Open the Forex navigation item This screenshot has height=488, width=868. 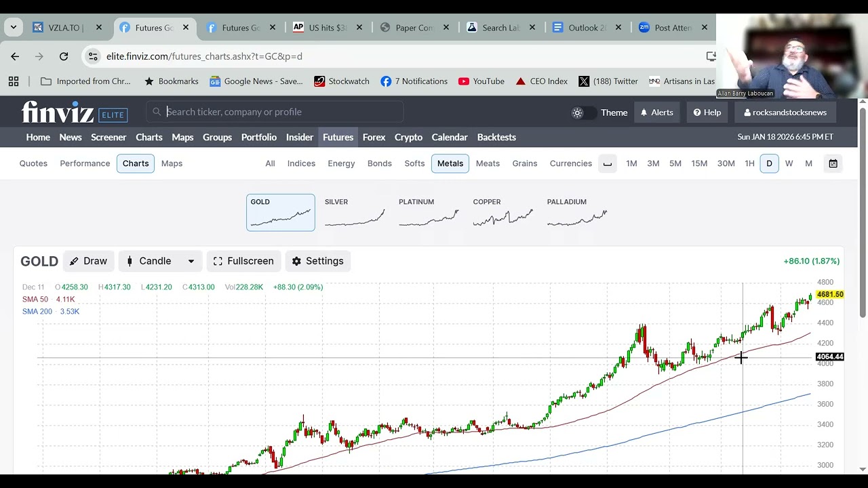point(374,137)
